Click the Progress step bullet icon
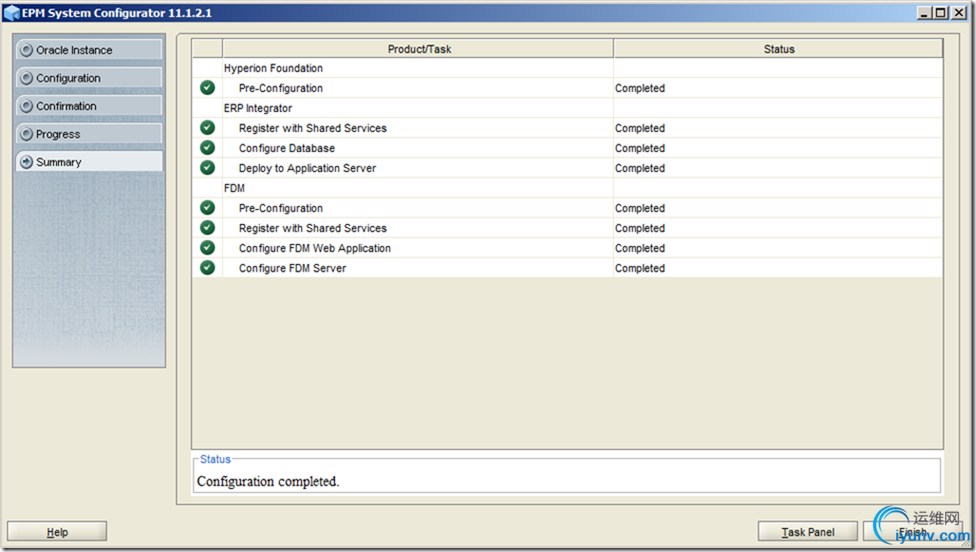This screenshot has height=552, width=976. pos(26,134)
